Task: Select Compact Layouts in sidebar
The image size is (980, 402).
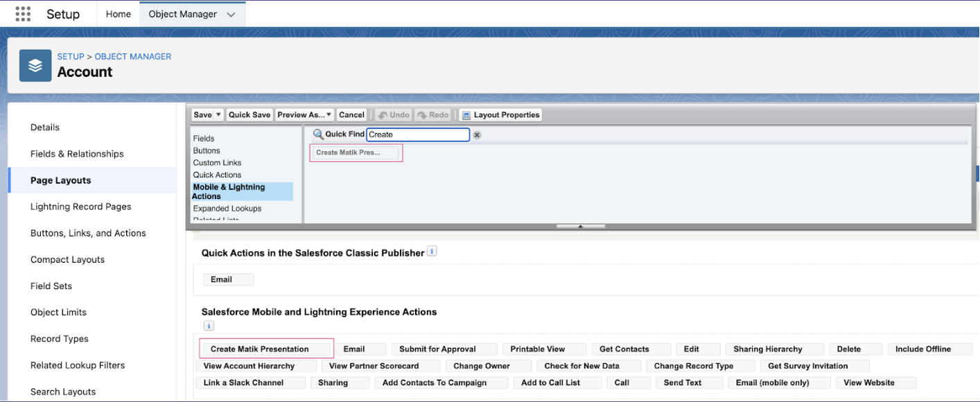Action: (67, 259)
